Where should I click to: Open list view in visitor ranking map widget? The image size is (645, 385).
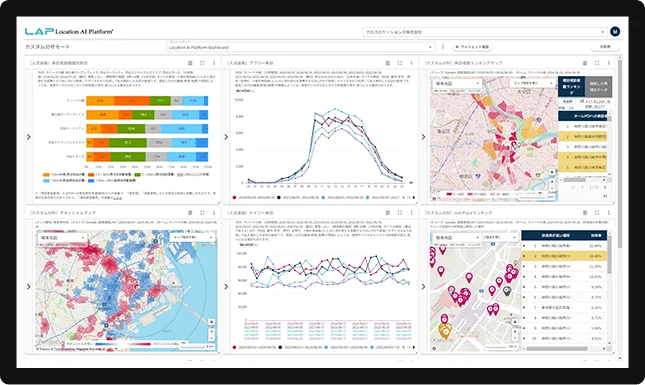pos(585,63)
